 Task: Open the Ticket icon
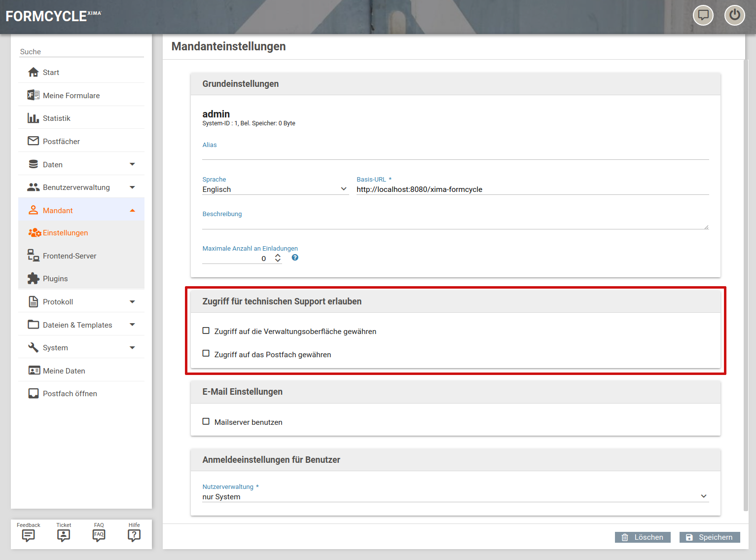coord(64,535)
